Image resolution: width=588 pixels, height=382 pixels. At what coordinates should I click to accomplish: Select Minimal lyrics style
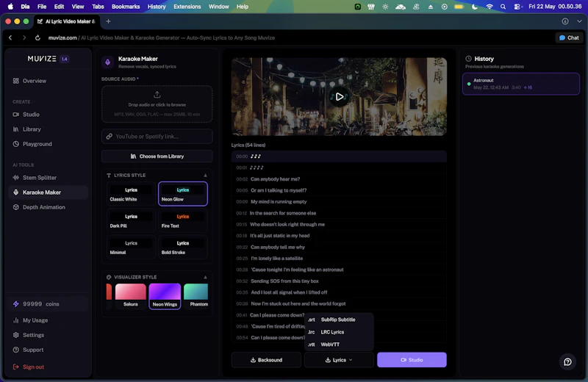point(131,248)
